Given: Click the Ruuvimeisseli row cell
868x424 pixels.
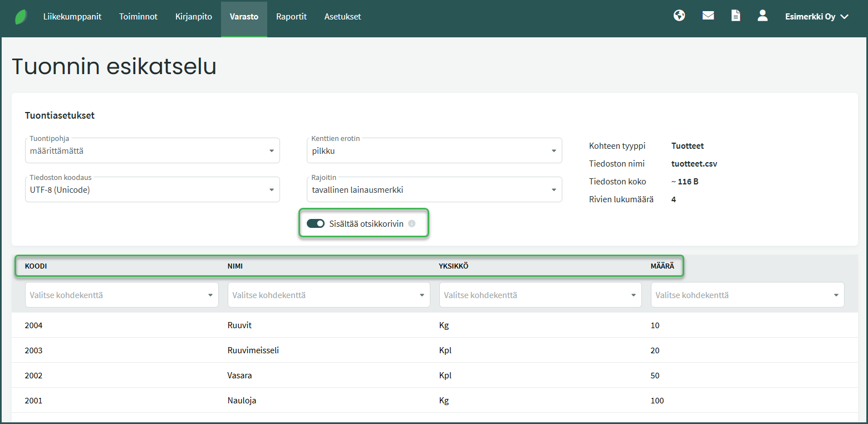Looking at the screenshot, I should [253, 350].
